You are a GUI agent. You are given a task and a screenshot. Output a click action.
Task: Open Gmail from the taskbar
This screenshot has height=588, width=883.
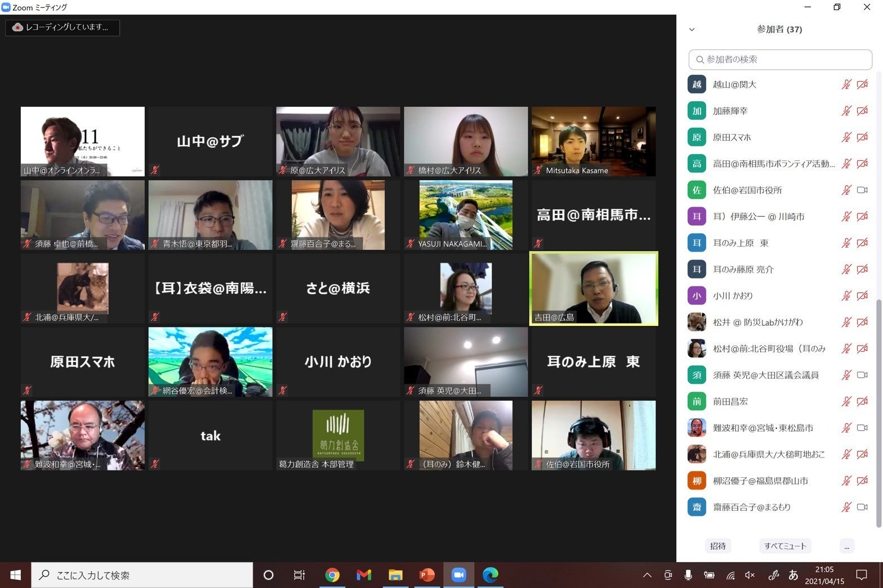click(364, 574)
